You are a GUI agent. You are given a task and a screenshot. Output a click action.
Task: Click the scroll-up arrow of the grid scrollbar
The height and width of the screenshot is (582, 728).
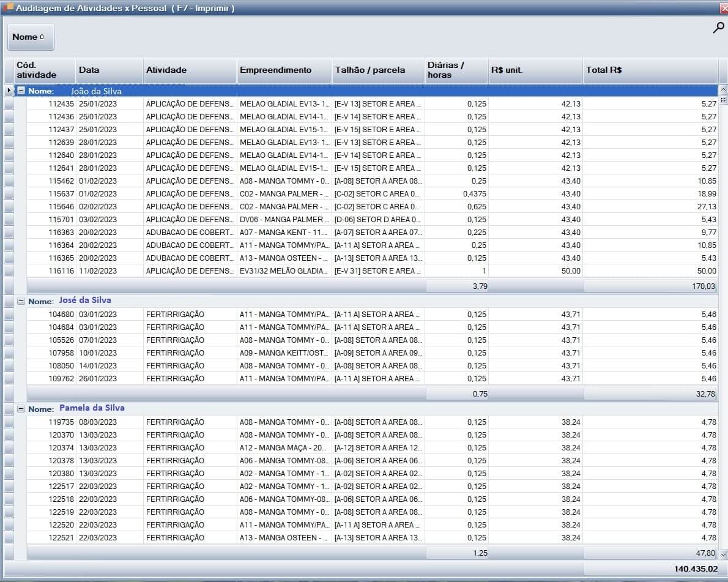click(723, 91)
